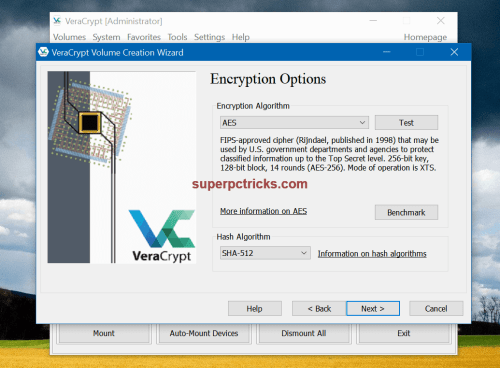Minimize the Volume Creation Wizard window
Screen dimensions: 500x368
(x=387, y=52)
